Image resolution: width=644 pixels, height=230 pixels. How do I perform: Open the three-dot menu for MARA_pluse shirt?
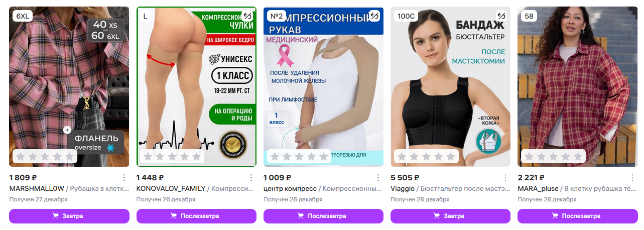[632, 178]
